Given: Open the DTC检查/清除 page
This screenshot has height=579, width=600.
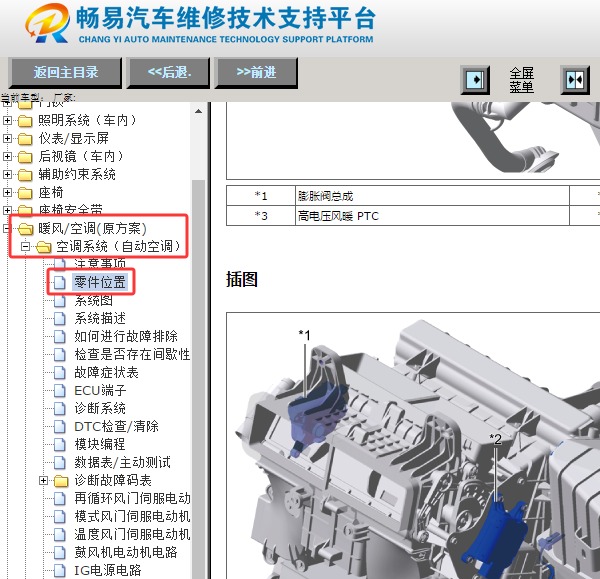Looking at the screenshot, I should [116, 426].
